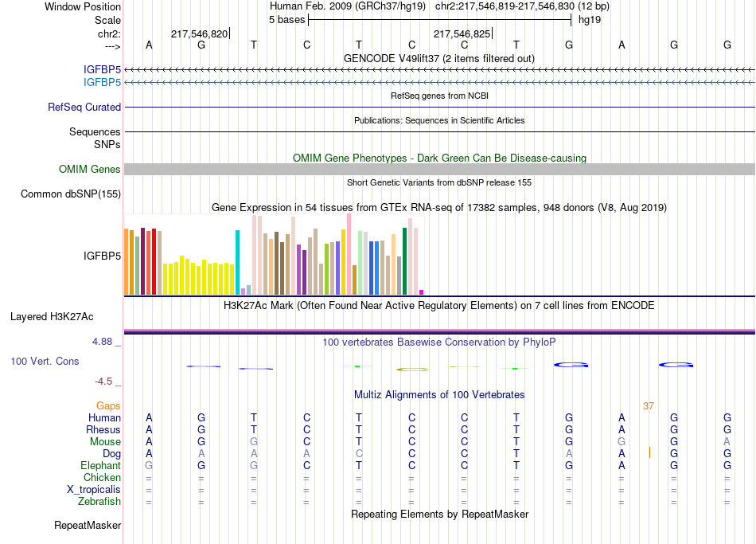Click the yellow PhyloP logo glyph
This screenshot has height=544, width=756.
(x=412, y=370)
